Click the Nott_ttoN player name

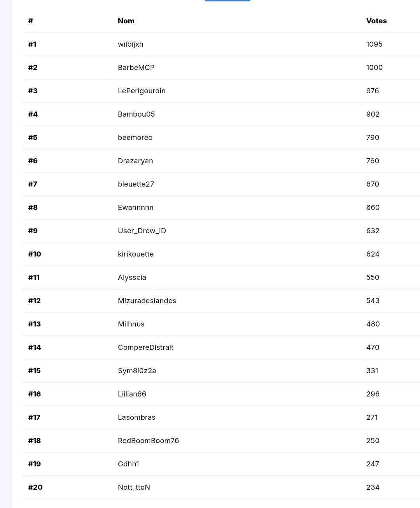134,487
